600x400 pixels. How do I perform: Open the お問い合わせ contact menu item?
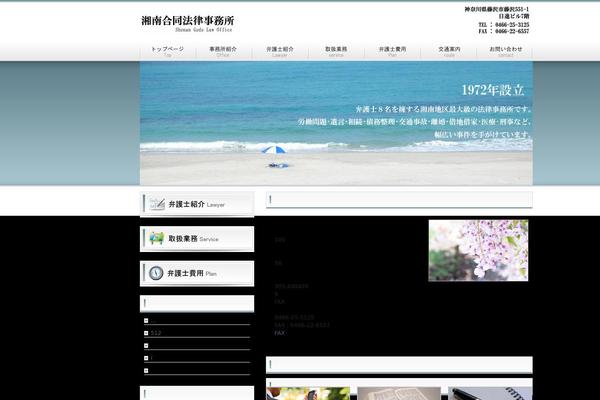pyautogui.click(x=505, y=51)
